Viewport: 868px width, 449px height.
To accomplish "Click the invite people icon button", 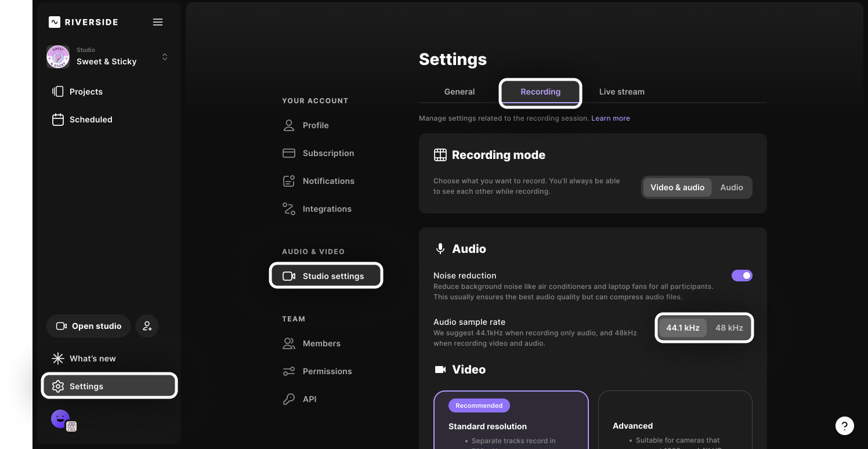I will pyautogui.click(x=147, y=326).
